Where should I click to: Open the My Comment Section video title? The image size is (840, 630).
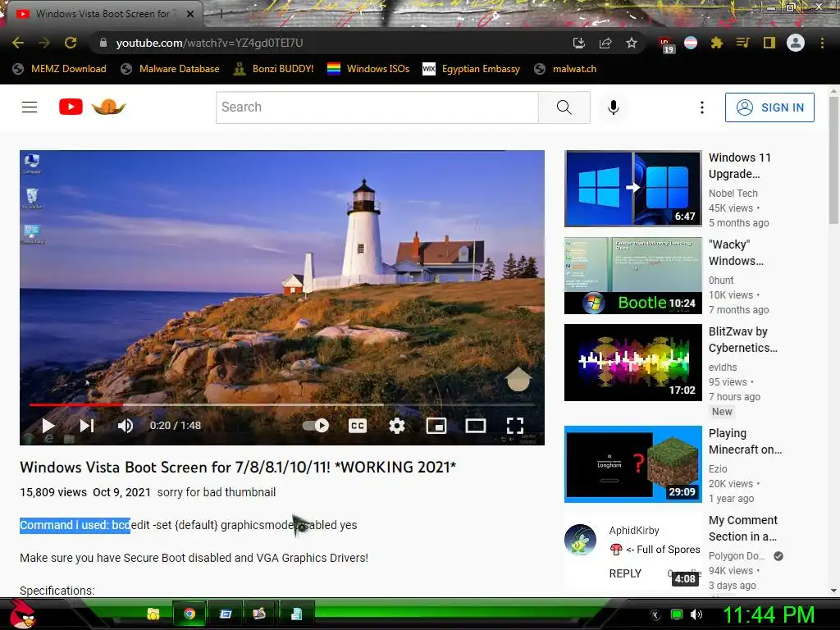743,528
